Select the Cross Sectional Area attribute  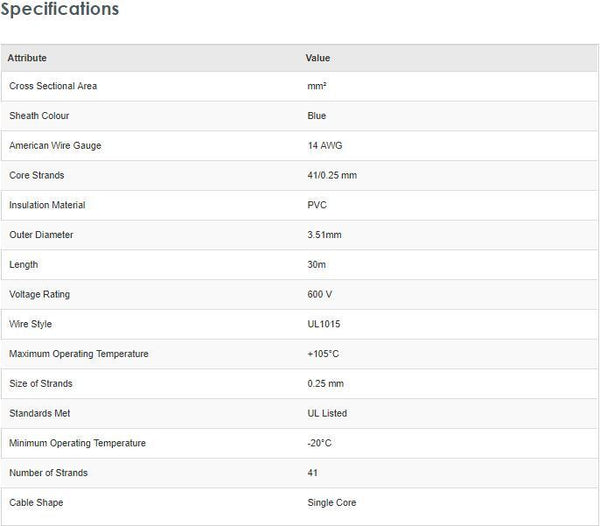pyautogui.click(x=53, y=86)
